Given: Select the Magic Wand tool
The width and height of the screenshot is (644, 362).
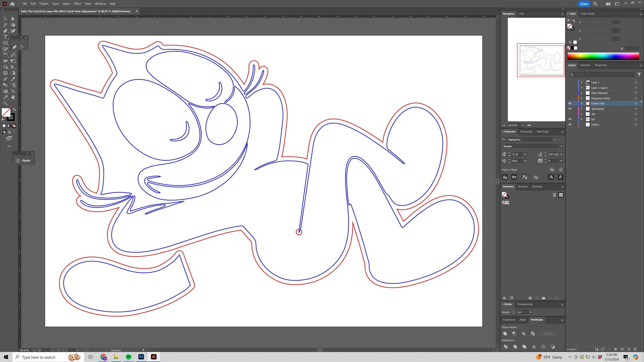Looking at the screenshot, I should (x=5, y=25).
